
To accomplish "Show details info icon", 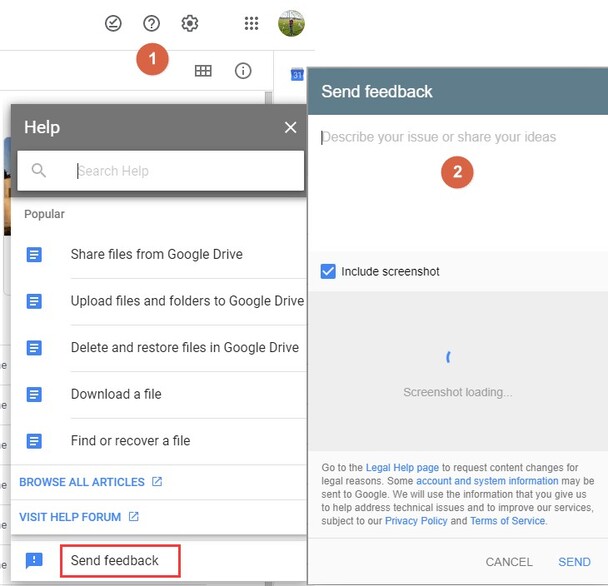I will pyautogui.click(x=243, y=71).
